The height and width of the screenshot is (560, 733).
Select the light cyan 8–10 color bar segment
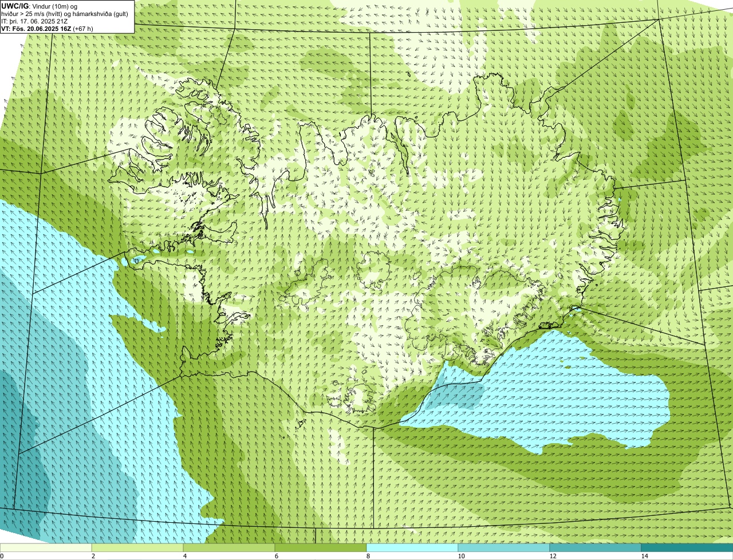point(412,547)
